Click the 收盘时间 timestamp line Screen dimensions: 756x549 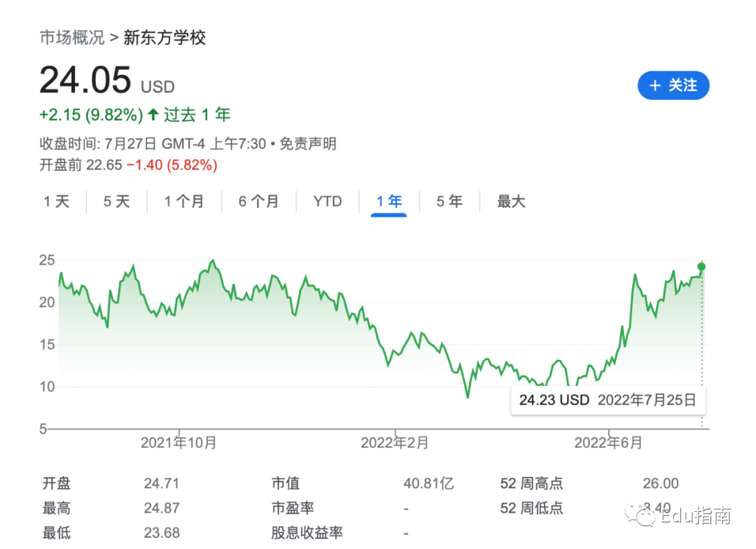[x=153, y=144]
